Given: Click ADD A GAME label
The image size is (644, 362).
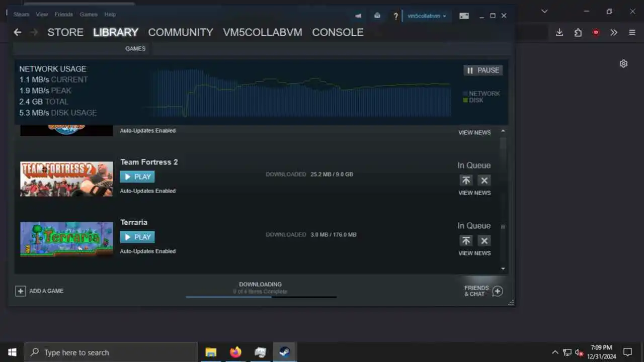Looking at the screenshot, I should [46, 291].
